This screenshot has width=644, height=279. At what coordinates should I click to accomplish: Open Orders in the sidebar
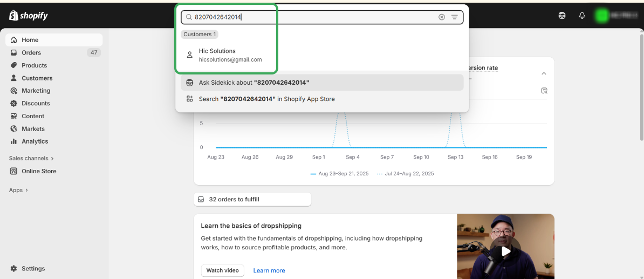pyautogui.click(x=31, y=52)
